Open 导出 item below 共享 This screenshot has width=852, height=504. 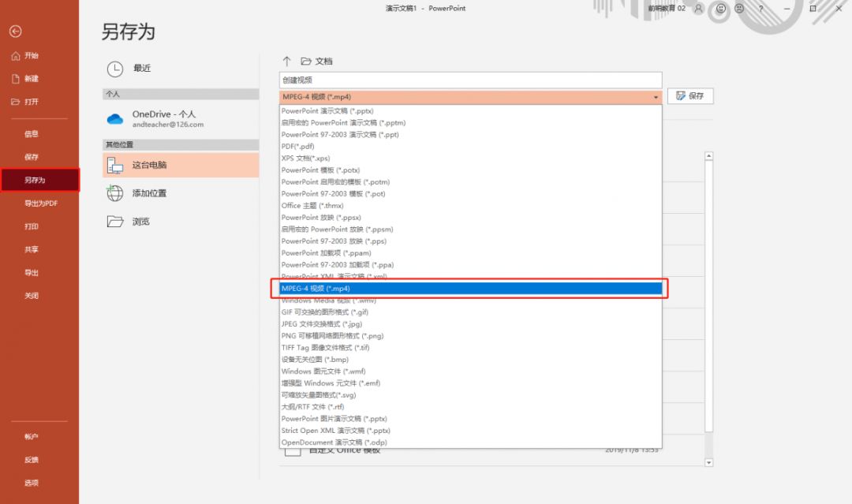point(31,273)
